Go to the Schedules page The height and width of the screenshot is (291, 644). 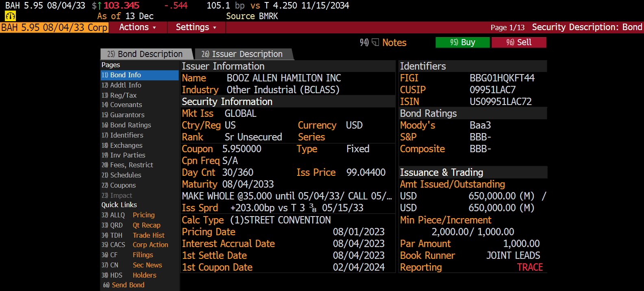pos(139,175)
